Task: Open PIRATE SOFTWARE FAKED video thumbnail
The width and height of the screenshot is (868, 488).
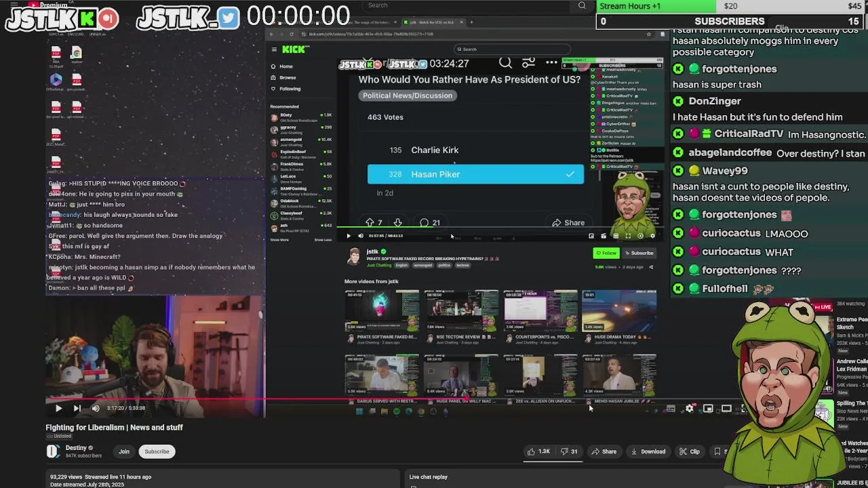Action: tap(382, 310)
